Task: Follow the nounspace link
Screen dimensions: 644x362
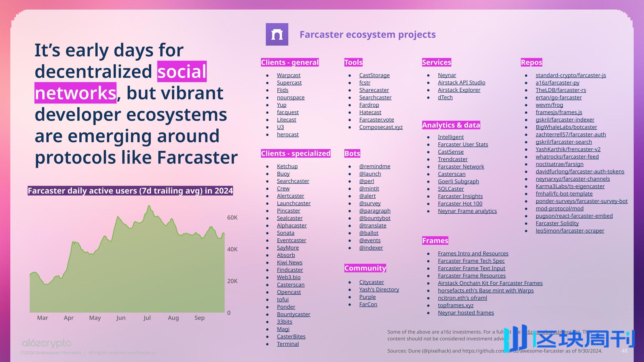Action: (291, 97)
